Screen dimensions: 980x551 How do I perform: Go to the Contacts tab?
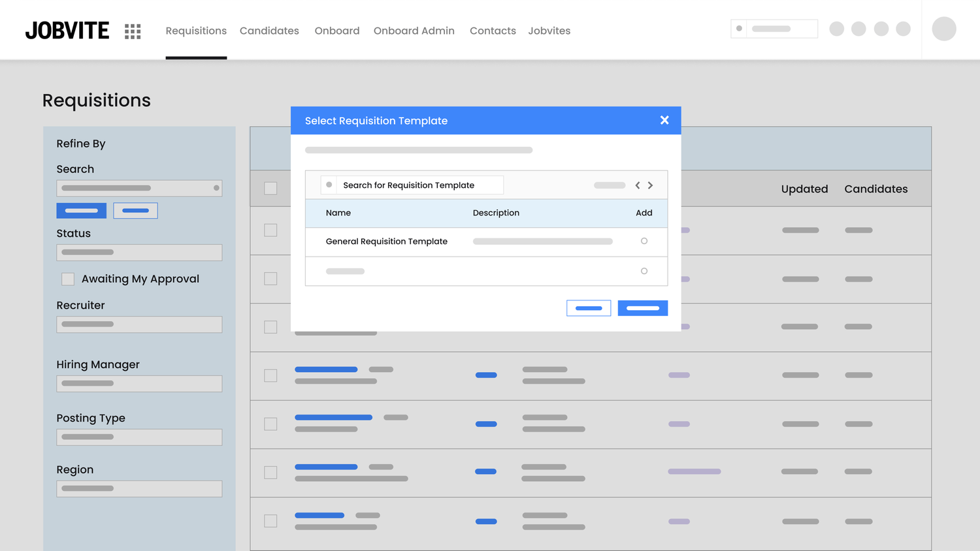[x=493, y=31]
